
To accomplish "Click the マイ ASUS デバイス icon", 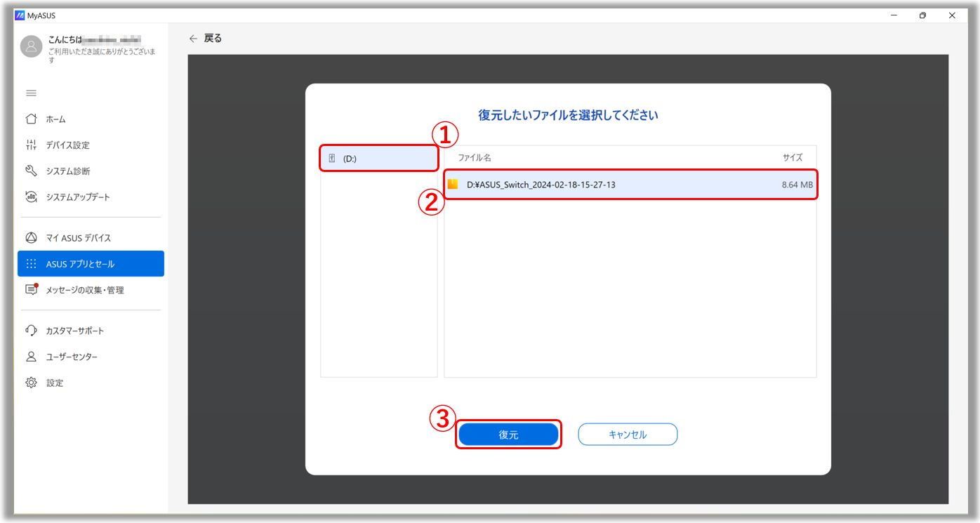I will (x=31, y=237).
